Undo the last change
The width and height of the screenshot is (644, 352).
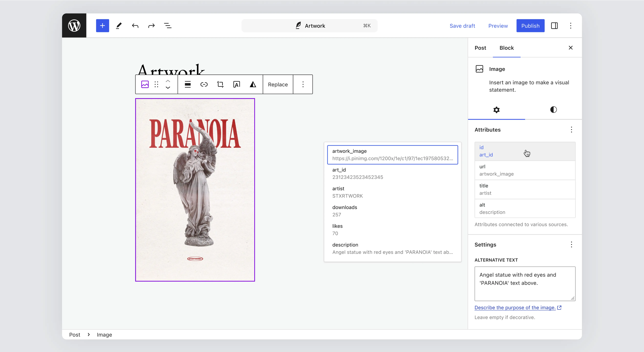click(135, 26)
